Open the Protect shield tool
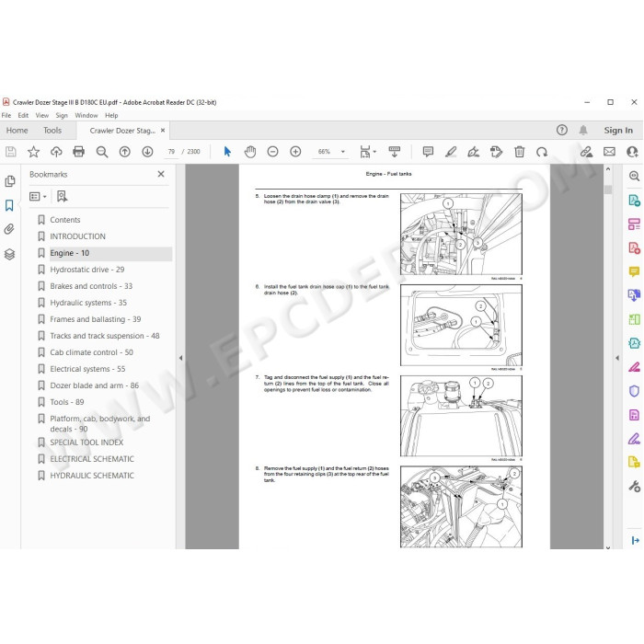644x644 pixels. (634, 391)
